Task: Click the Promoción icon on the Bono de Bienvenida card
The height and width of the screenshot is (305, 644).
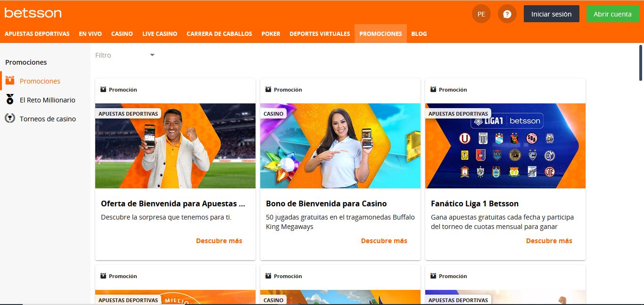Action: point(268,89)
